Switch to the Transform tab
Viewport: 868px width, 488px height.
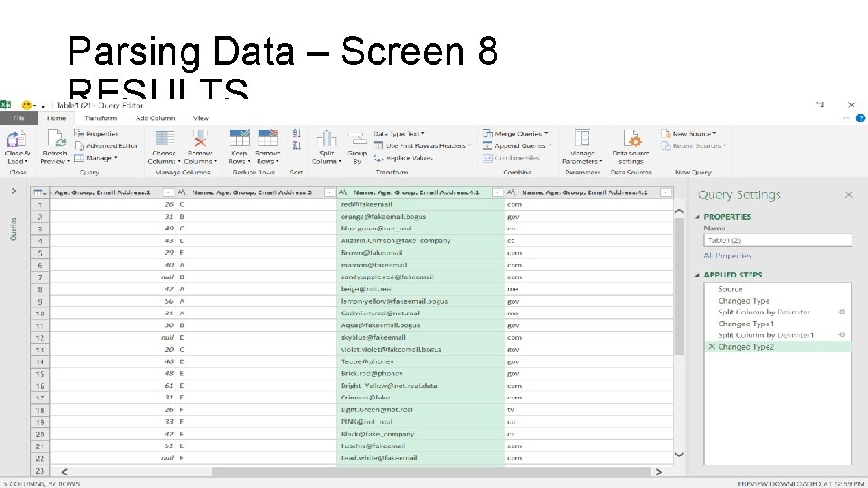pyautogui.click(x=100, y=118)
